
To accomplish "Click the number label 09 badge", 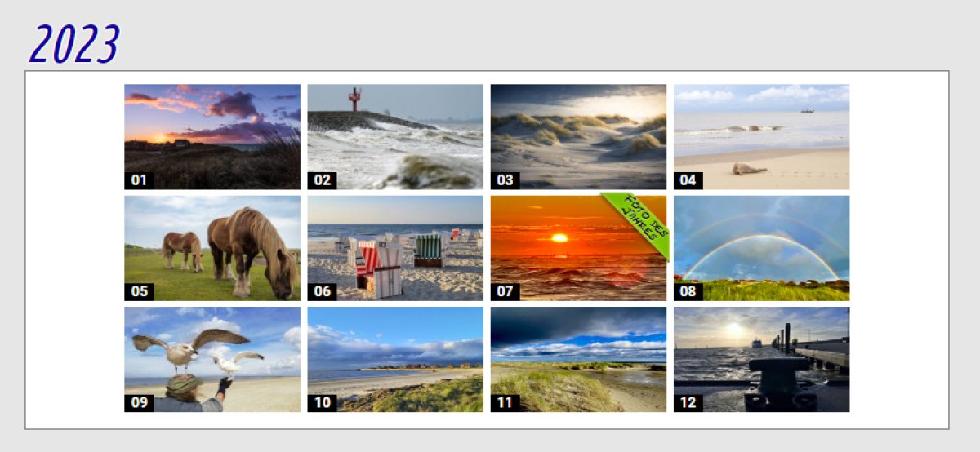I will [139, 403].
